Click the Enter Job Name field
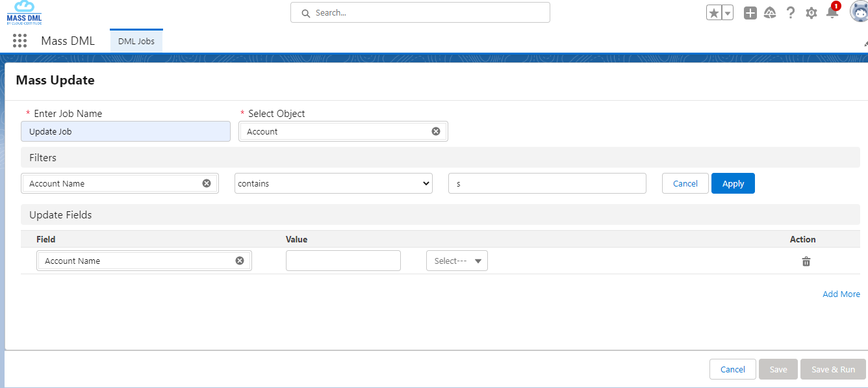 pos(125,131)
